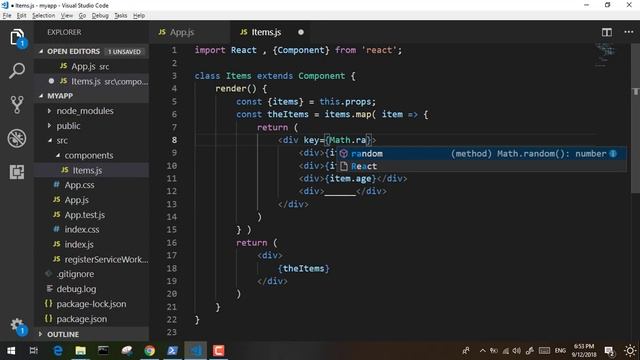Open the Debug menu

click(100, 16)
